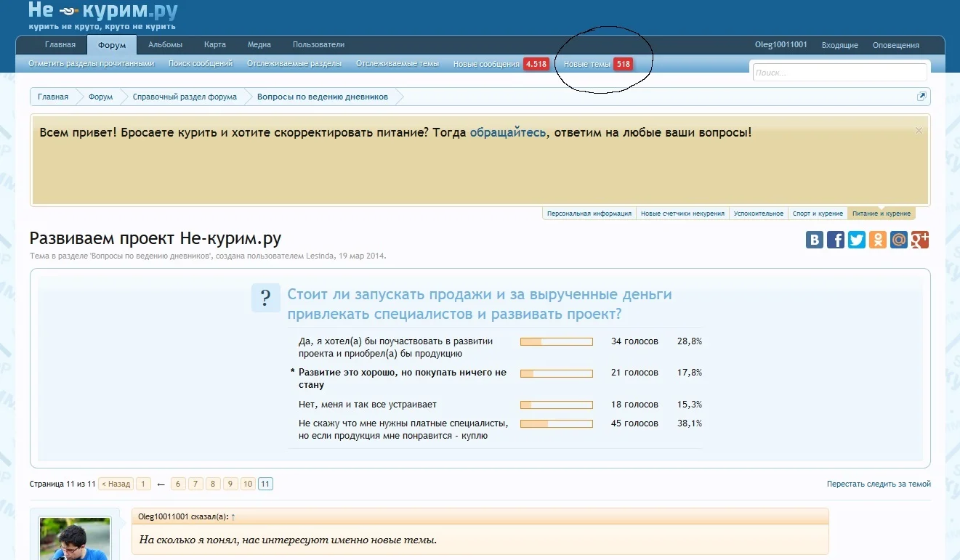Click in the Поиск search field
Viewport: 960px width, 560px height.
pos(839,73)
